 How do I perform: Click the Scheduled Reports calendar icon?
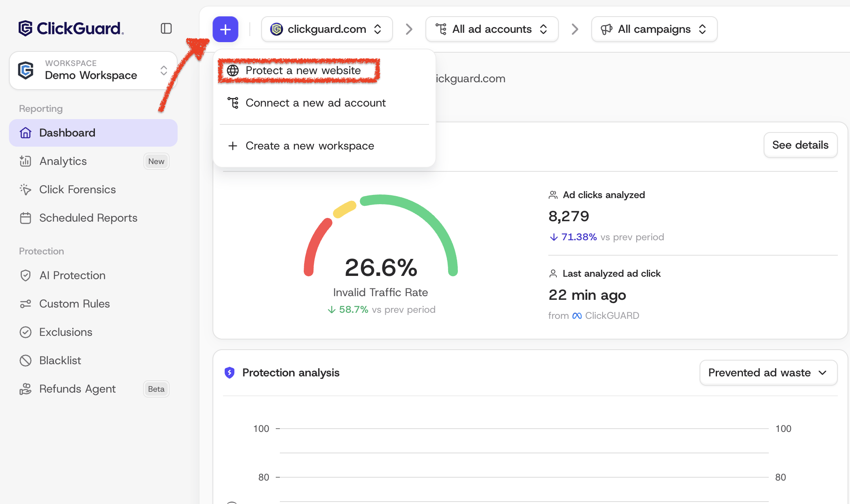tap(26, 218)
